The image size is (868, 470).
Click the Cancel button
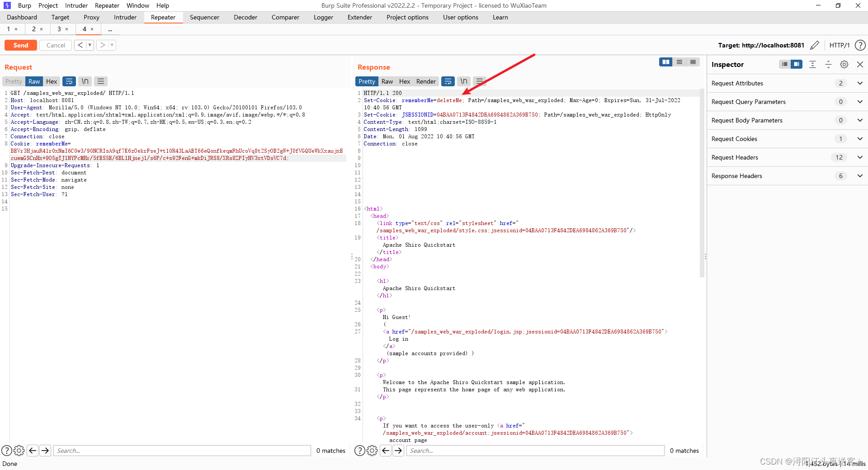click(56, 45)
